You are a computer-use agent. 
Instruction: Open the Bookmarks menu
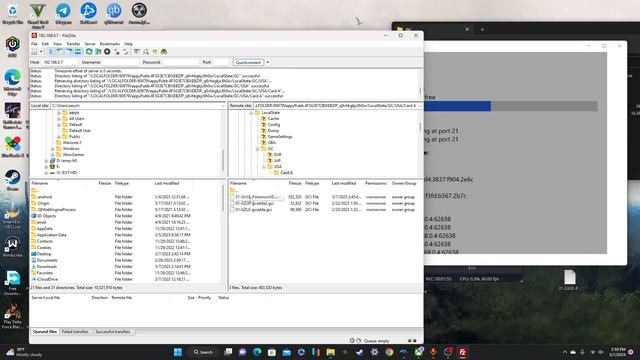coord(110,44)
